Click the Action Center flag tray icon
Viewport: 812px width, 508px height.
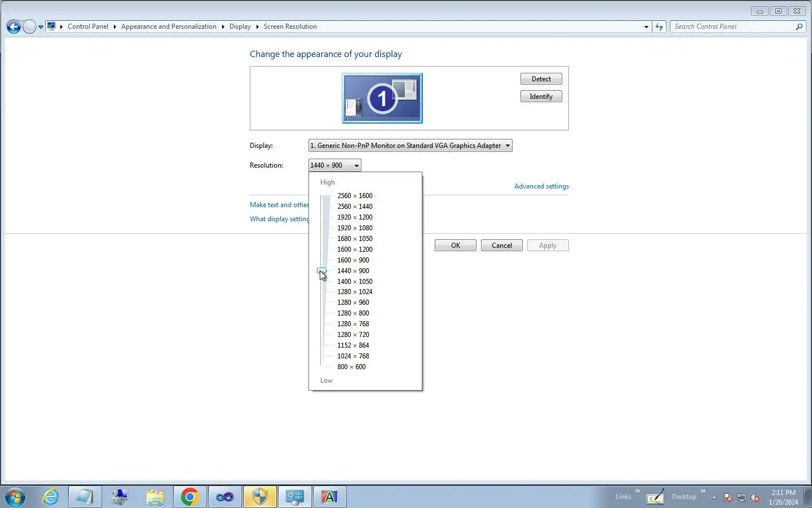728,497
